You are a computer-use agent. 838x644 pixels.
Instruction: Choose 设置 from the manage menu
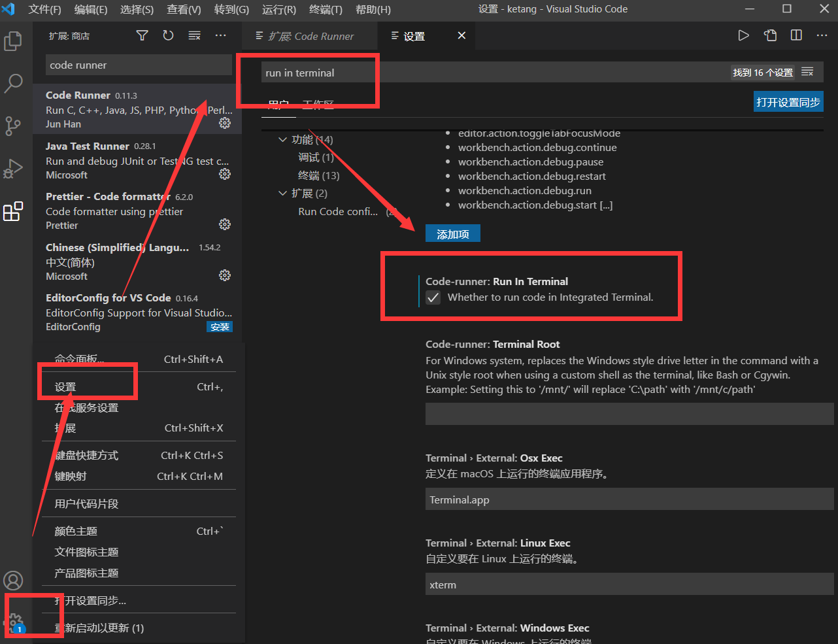[139, 386]
